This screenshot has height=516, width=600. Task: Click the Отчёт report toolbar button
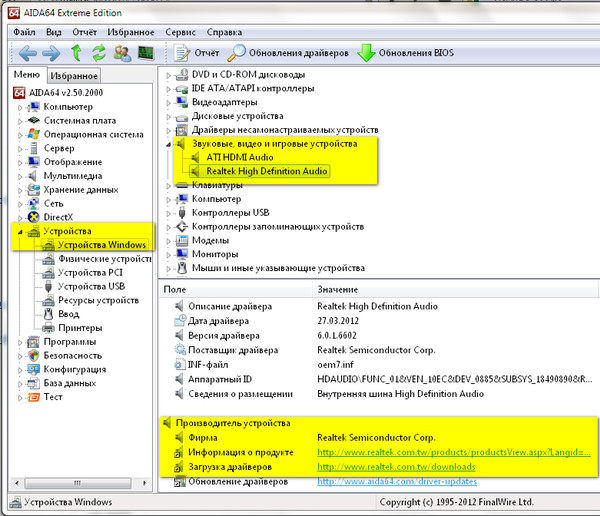coord(197,53)
